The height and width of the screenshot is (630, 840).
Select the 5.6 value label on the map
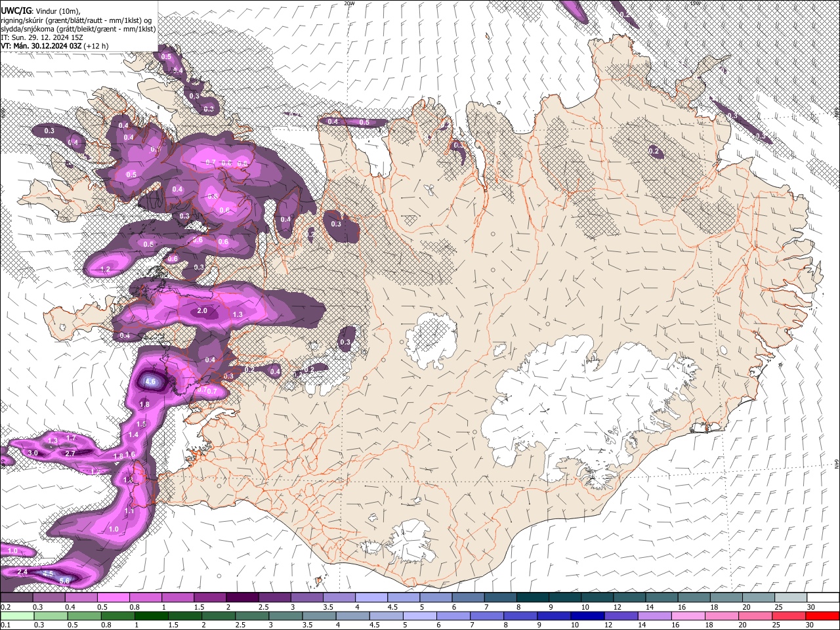coord(64,581)
